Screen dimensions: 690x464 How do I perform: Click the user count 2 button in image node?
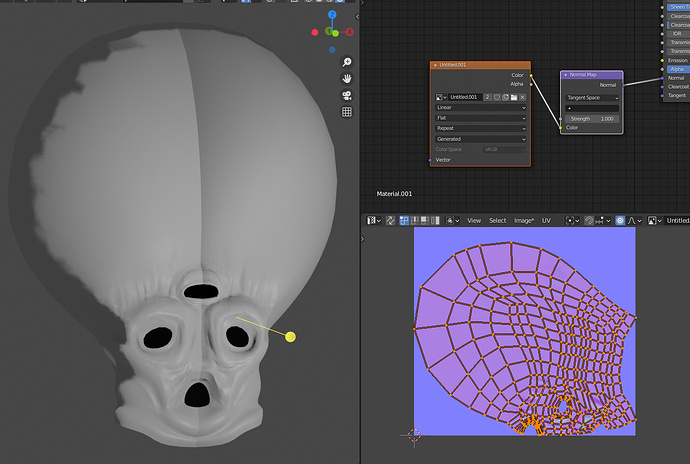click(488, 97)
